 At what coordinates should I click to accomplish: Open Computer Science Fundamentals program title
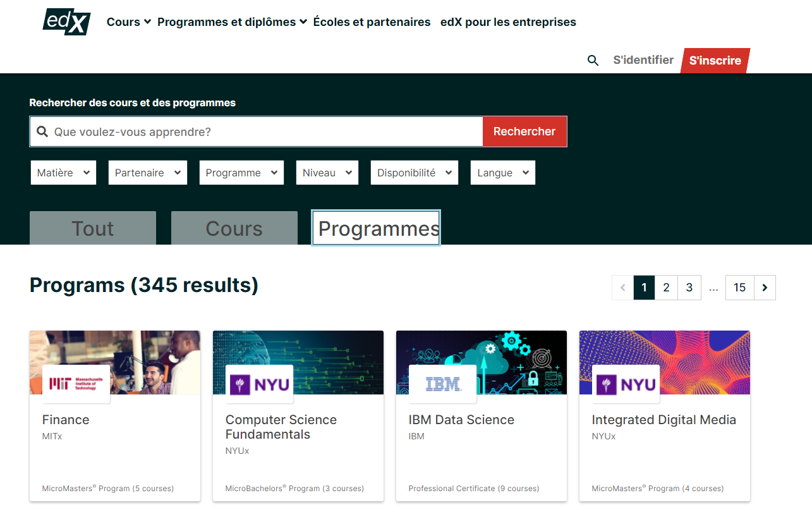pyautogui.click(x=281, y=427)
